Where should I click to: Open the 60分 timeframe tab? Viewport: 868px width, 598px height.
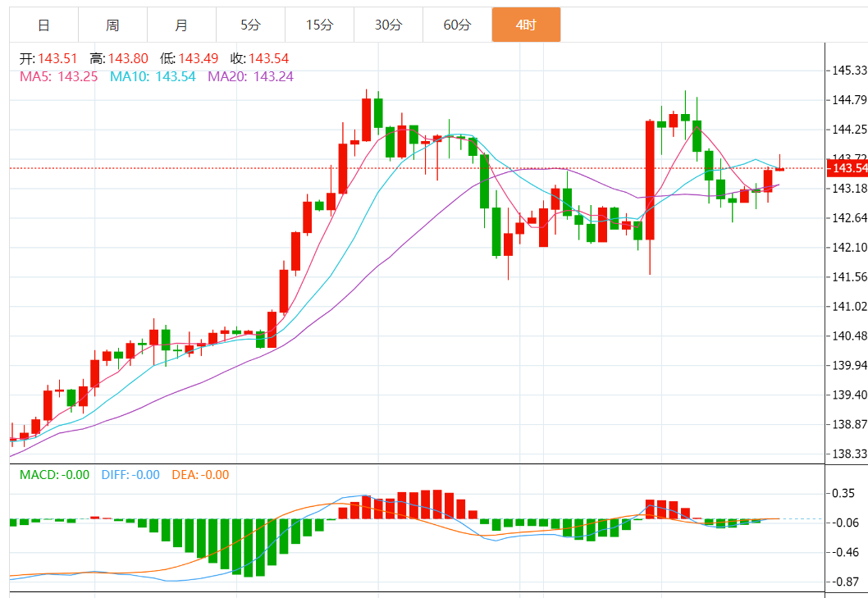pos(457,25)
